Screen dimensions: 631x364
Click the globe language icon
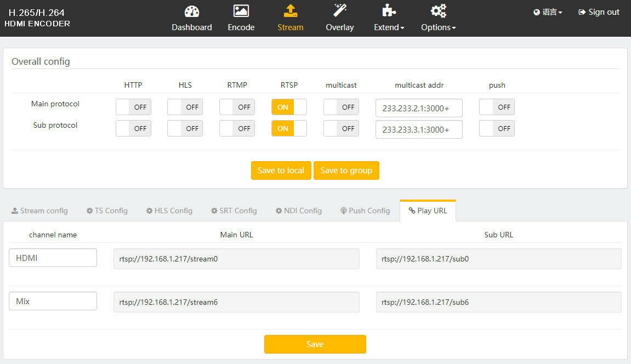(x=536, y=13)
